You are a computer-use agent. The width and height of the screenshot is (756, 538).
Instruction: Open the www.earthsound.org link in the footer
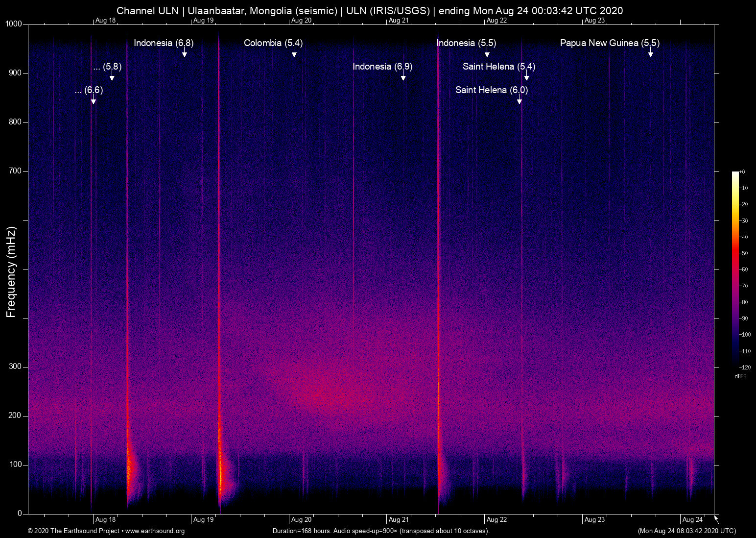point(155,531)
